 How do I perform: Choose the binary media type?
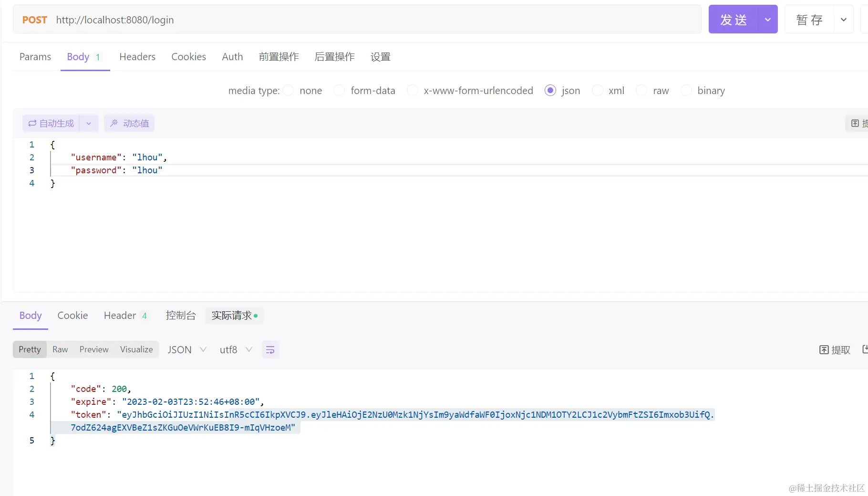pyautogui.click(x=686, y=90)
